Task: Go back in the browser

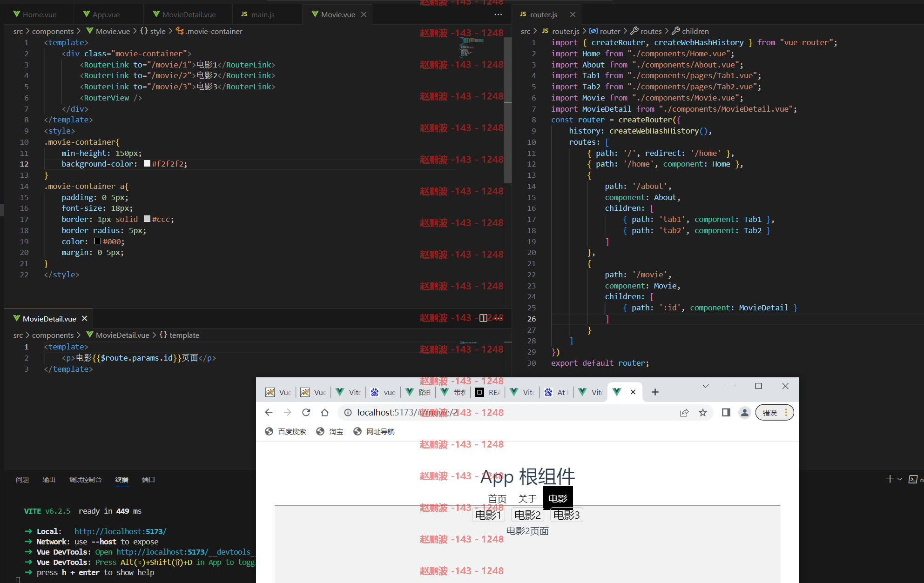Action: [x=269, y=412]
